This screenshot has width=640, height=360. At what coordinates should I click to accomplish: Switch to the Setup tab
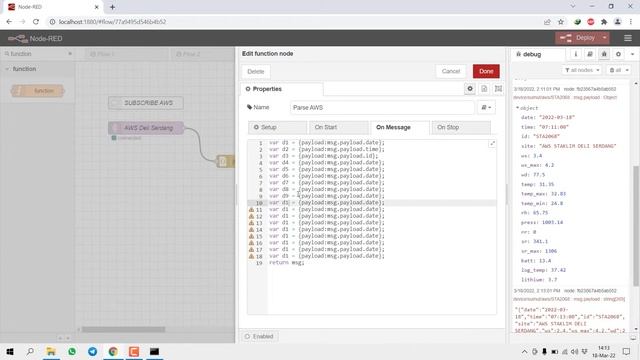tap(277, 127)
